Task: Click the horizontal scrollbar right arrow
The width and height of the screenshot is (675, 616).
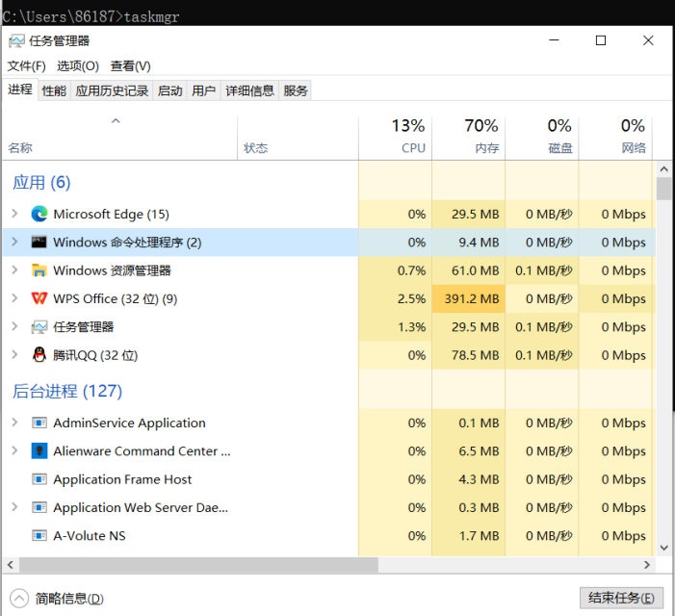Action: [647, 565]
